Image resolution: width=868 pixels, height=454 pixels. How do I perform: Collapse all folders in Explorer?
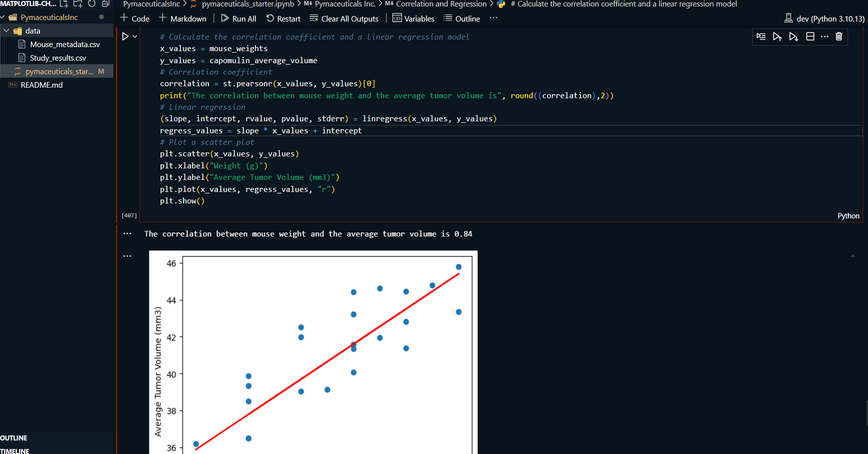[105, 4]
